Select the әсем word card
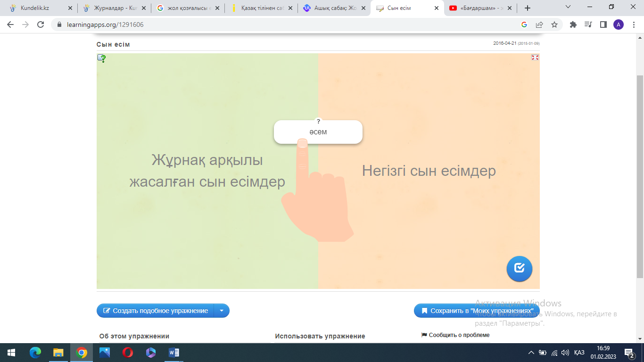This screenshot has width=644, height=362. click(x=318, y=132)
